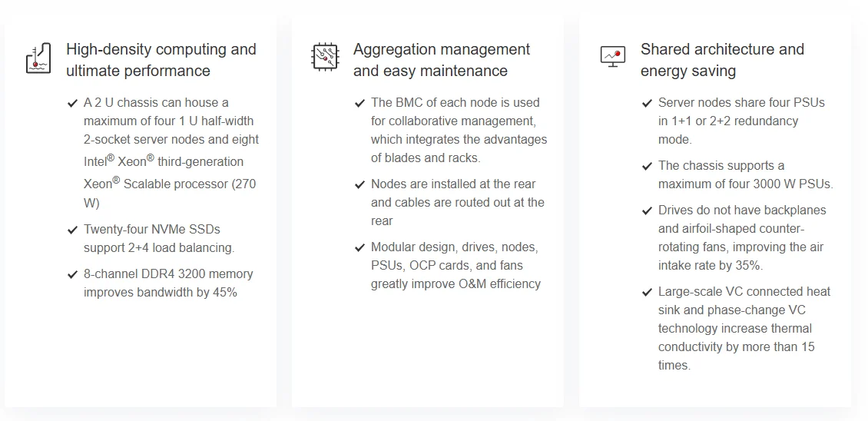
Task: Click the Shared architecture and energy saving heading
Action: [x=722, y=60]
